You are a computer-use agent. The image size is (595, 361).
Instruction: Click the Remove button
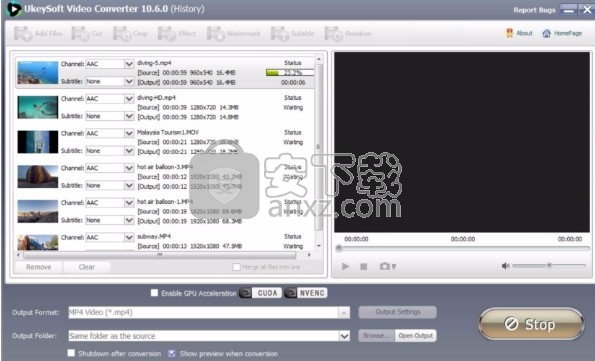click(38, 267)
